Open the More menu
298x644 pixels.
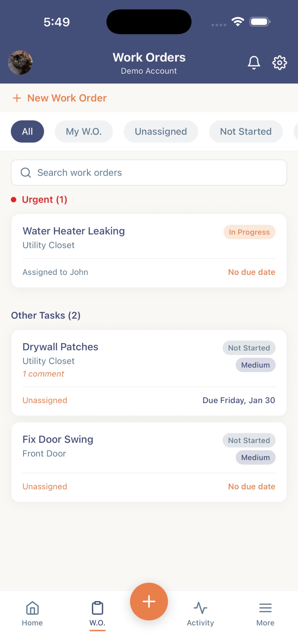point(265,613)
